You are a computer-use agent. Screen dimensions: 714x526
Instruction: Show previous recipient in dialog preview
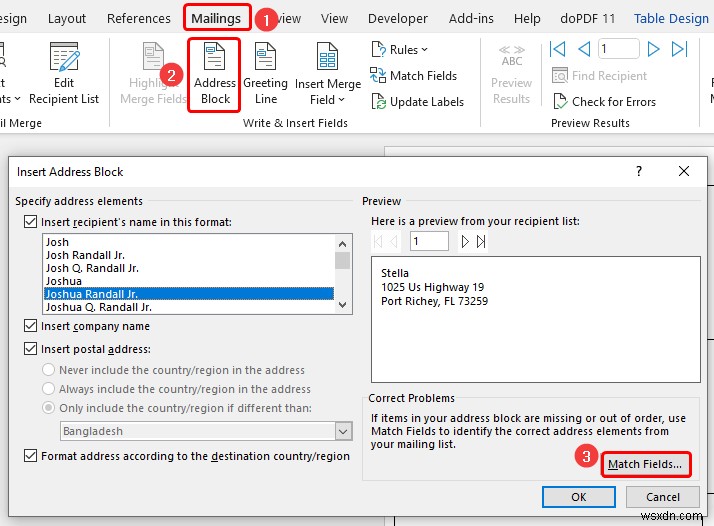394,241
